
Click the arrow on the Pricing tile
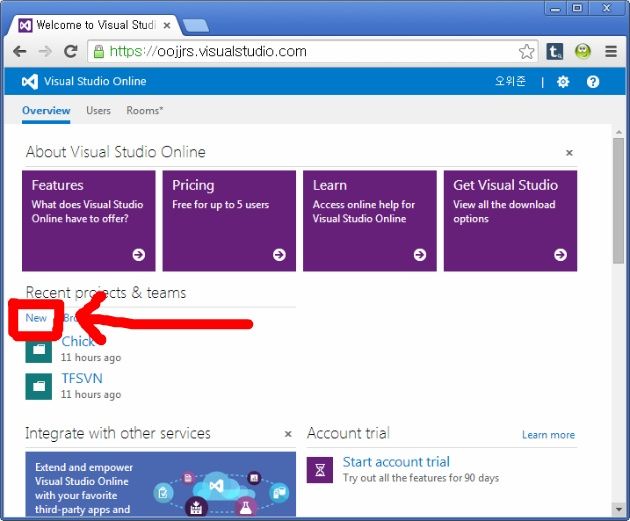279,254
